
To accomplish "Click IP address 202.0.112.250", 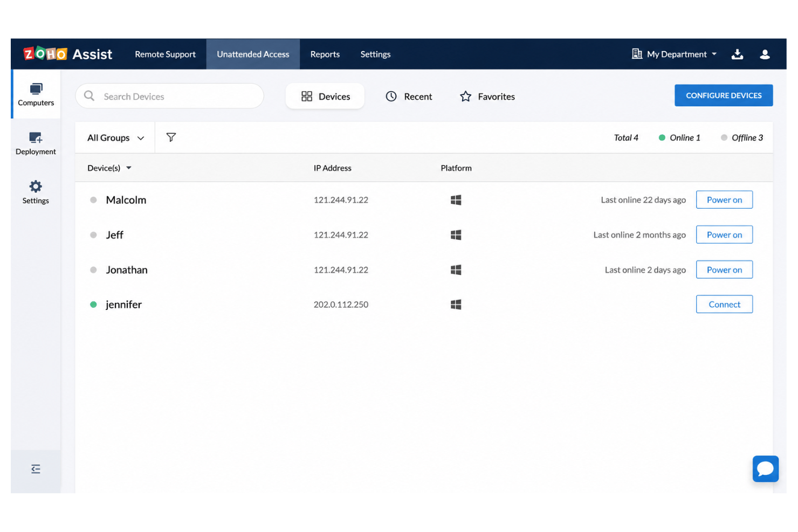I will (x=341, y=305).
